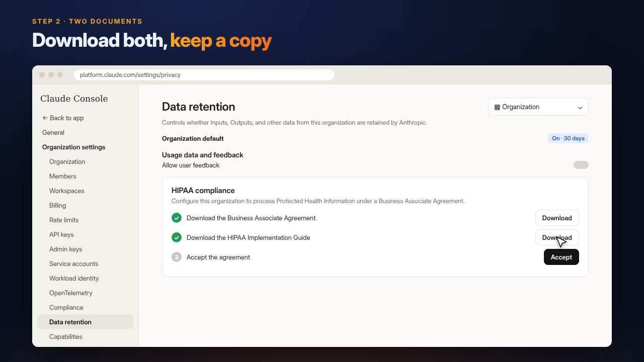Screen dimensions: 644x362
Task: Accept the agreement with the black button
Action: coord(561,257)
